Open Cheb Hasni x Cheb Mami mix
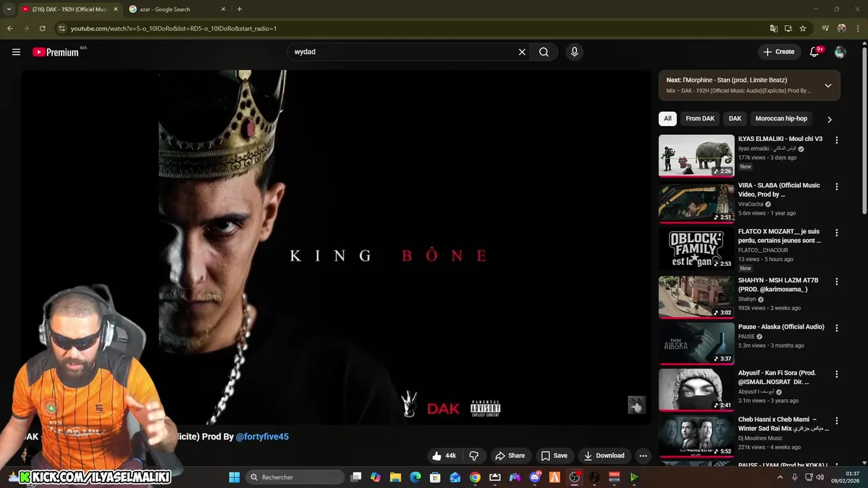This screenshot has width=868, height=488. pyautogui.click(x=783, y=424)
